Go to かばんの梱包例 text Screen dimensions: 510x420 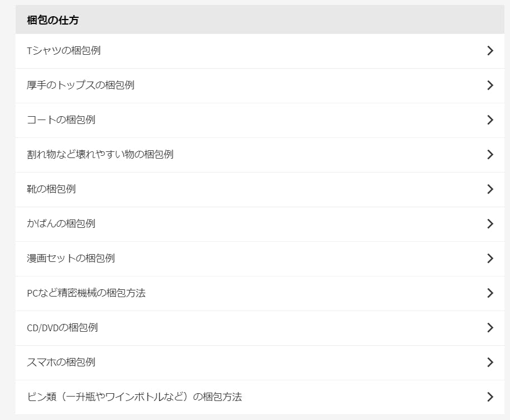(61, 224)
